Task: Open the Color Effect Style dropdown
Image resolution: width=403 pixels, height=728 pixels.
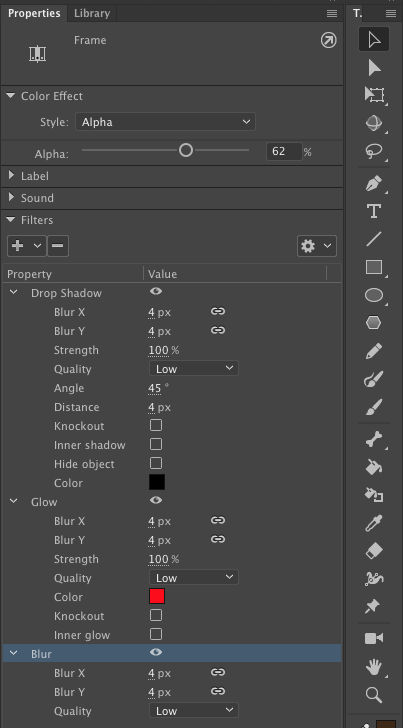Action: point(165,122)
